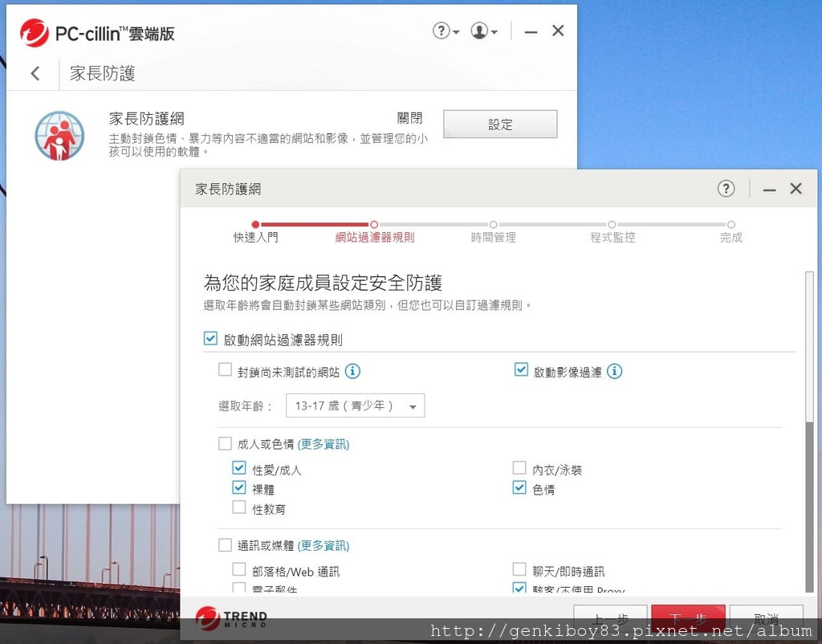Click Trend Micro logo at dialog bottom
This screenshot has width=822, height=644.
tap(230, 618)
